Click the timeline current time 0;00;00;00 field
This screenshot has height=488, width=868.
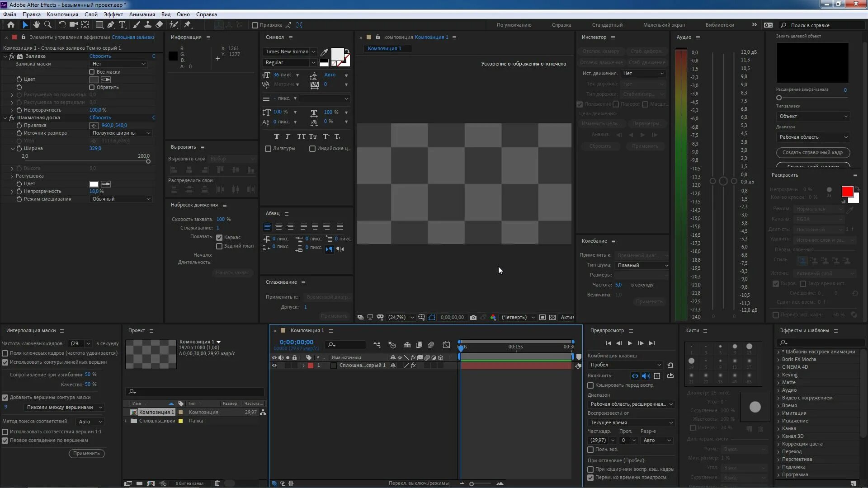tap(296, 343)
